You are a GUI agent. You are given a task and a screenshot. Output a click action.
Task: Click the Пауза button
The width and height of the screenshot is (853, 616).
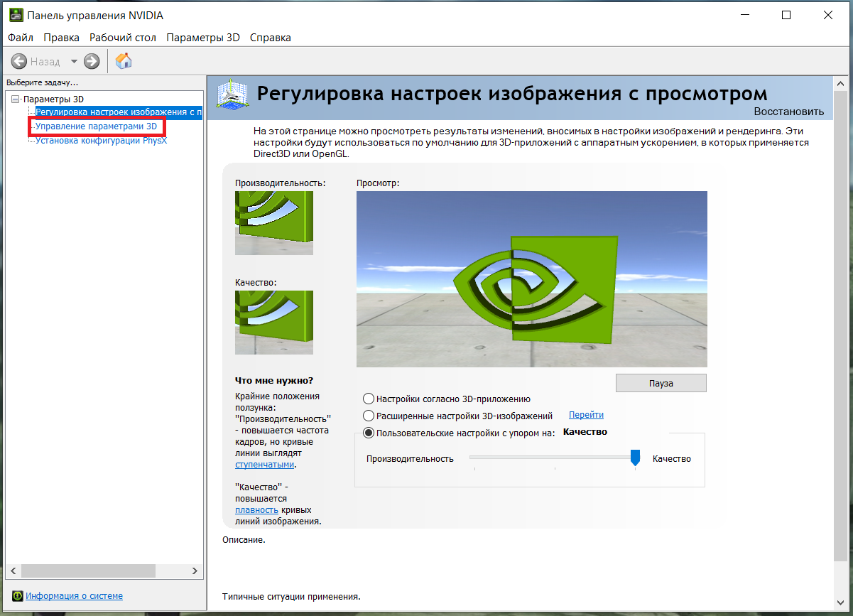point(661,383)
